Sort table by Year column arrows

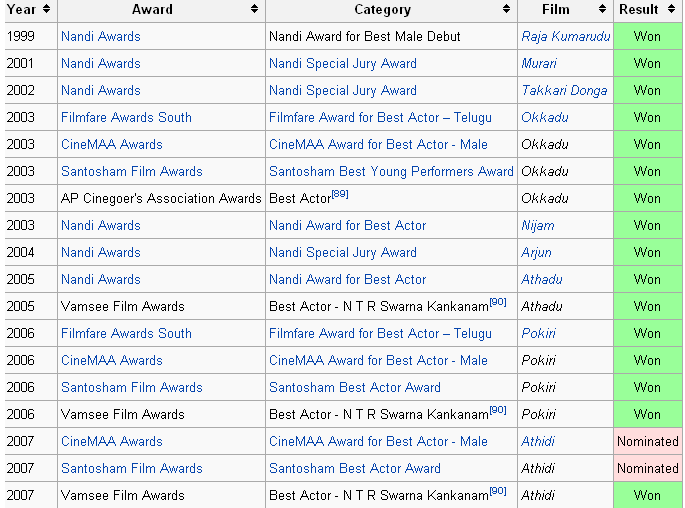47,10
